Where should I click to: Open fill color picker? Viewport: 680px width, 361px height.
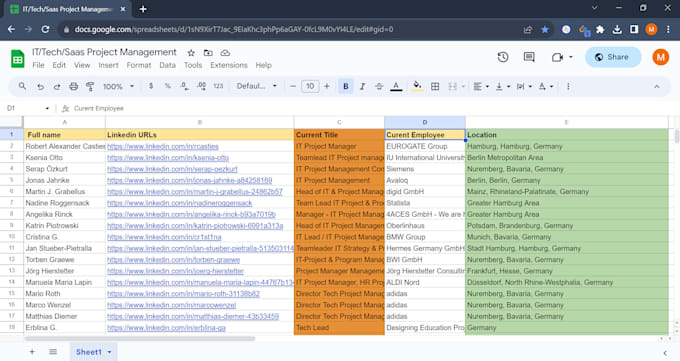(417, 86)
